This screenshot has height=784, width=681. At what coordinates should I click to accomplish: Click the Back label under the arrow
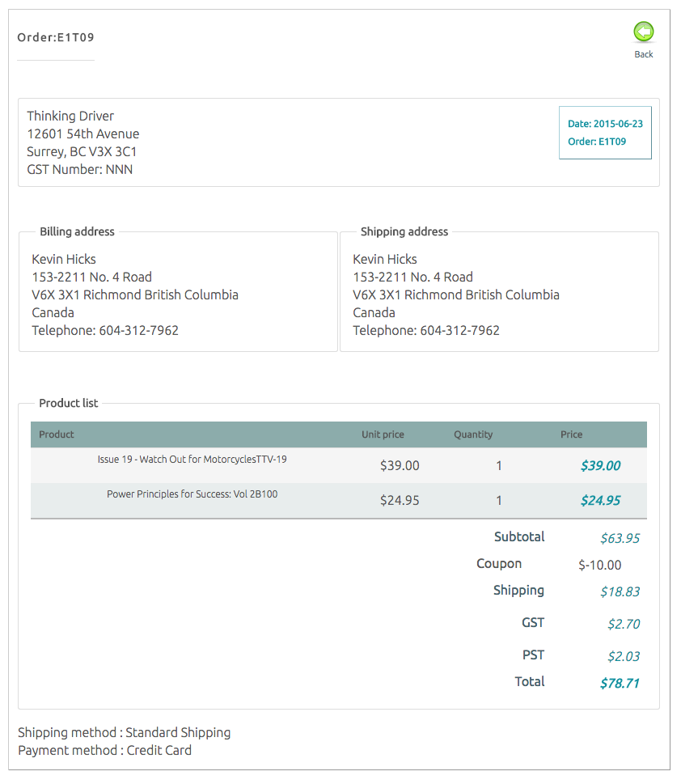(644, 54)
